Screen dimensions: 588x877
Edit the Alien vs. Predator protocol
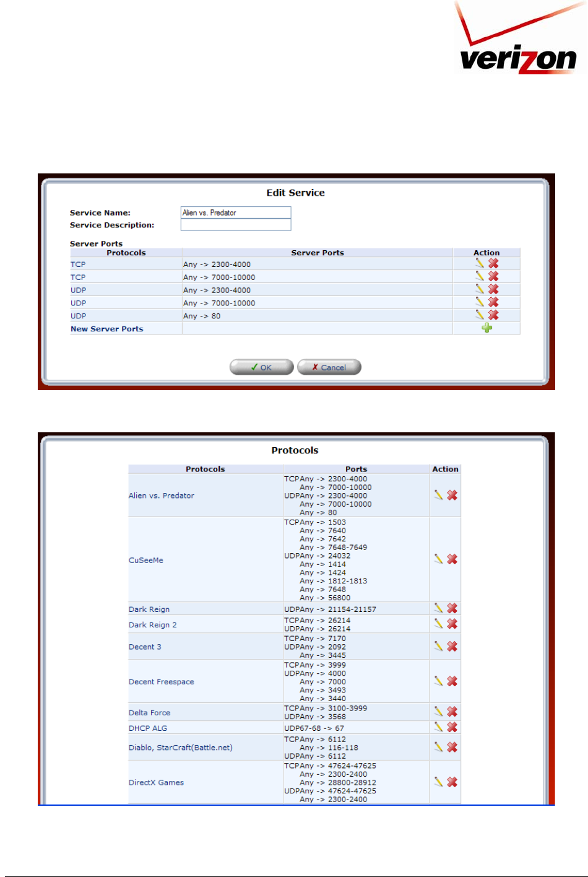(439, 495)
